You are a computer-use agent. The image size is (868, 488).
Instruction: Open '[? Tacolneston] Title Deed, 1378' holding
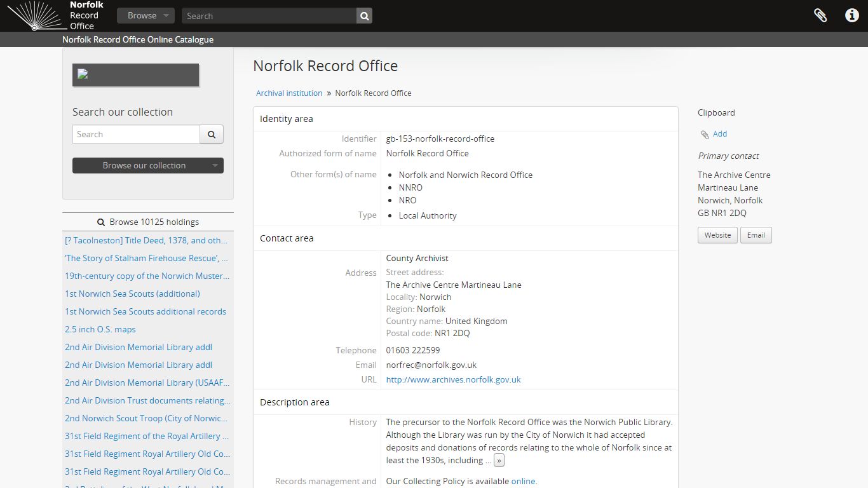[x=146, y=240]
